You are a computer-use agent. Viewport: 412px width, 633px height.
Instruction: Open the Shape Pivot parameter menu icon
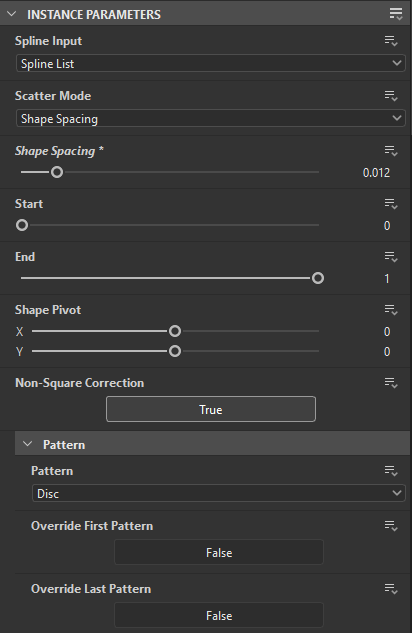[x=391, y=310]
